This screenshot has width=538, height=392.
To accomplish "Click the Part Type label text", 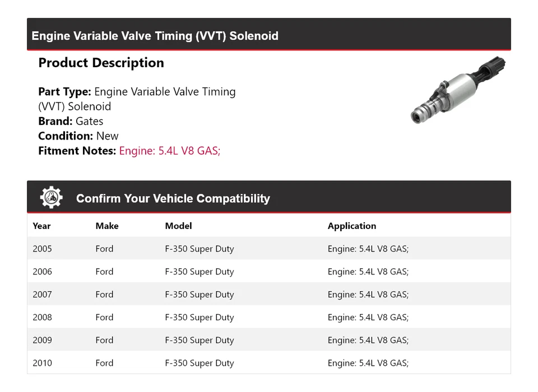I will 64,92.
